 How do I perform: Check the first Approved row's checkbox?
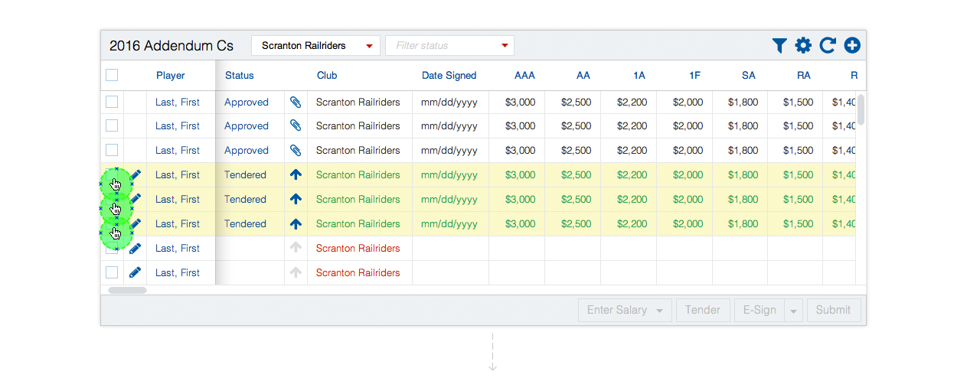(112, 102)
